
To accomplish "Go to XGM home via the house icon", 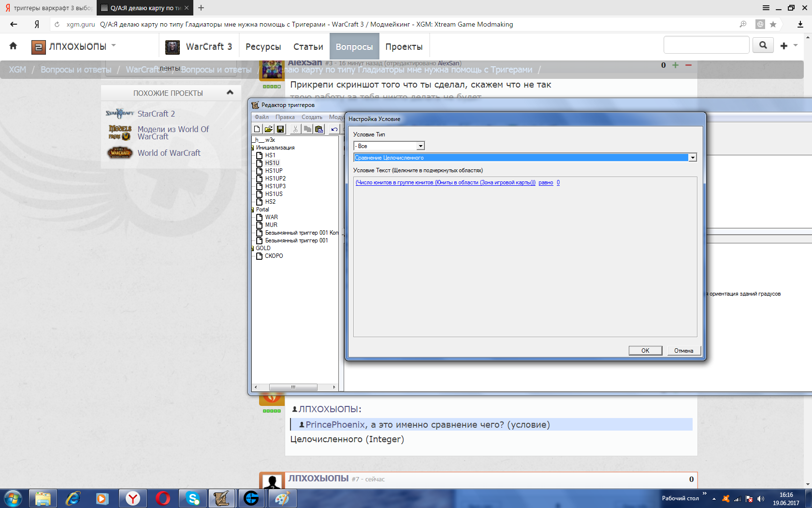I will tap(13, 46).
